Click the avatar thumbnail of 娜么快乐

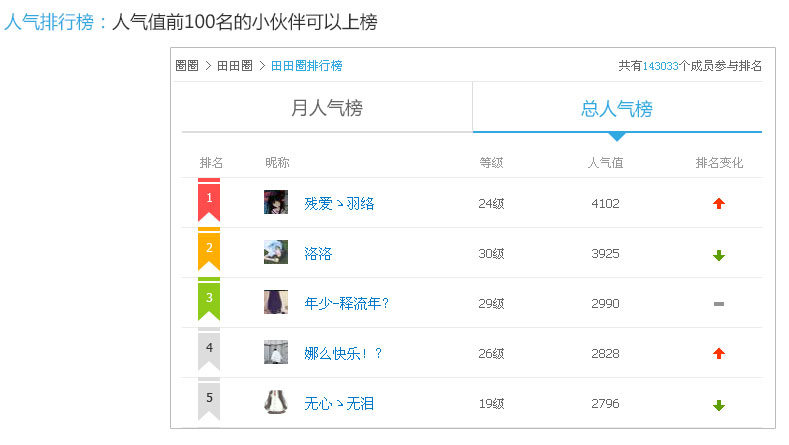[276, 352]
